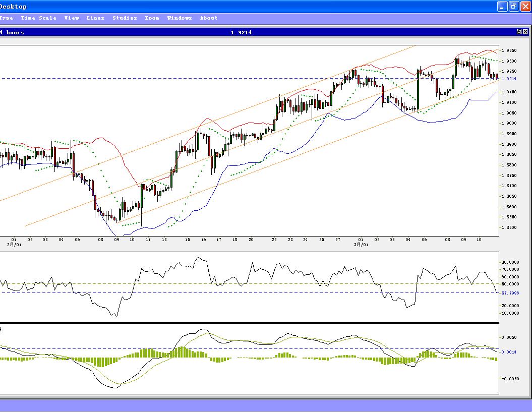Restore the inner 4 hours chart window

519,32
